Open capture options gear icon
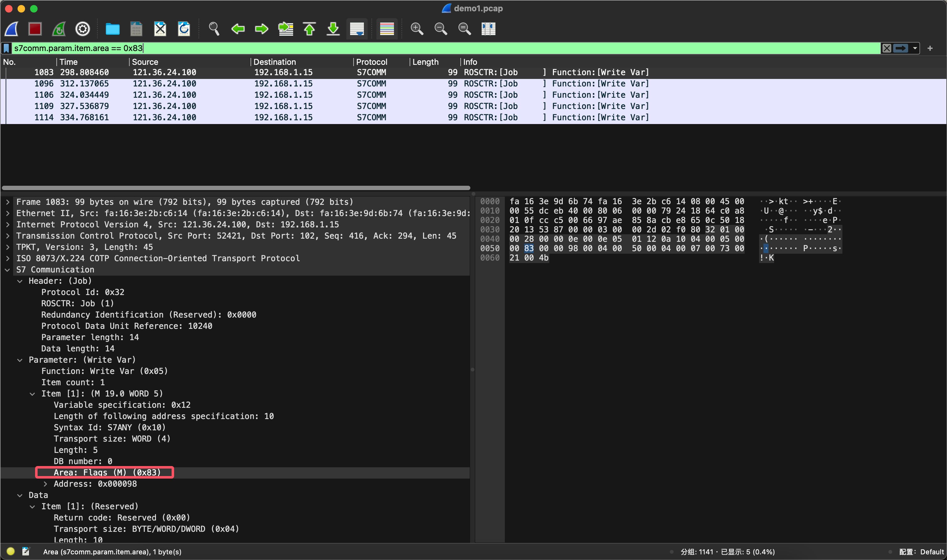This screenshot has height=560, width=947. 83,29
